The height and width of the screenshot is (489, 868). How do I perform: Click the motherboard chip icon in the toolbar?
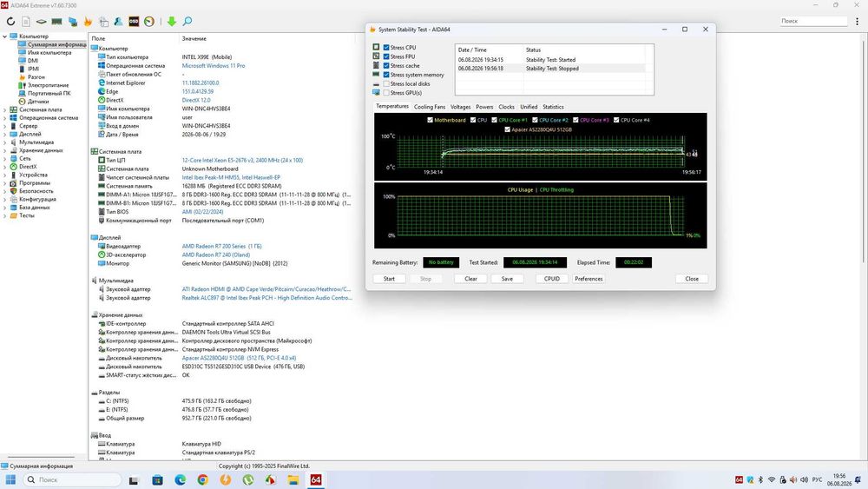[x=42, y=22]
